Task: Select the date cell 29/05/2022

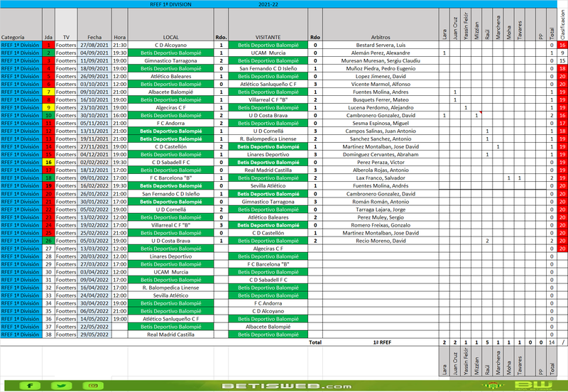Action: pos(94,334)
